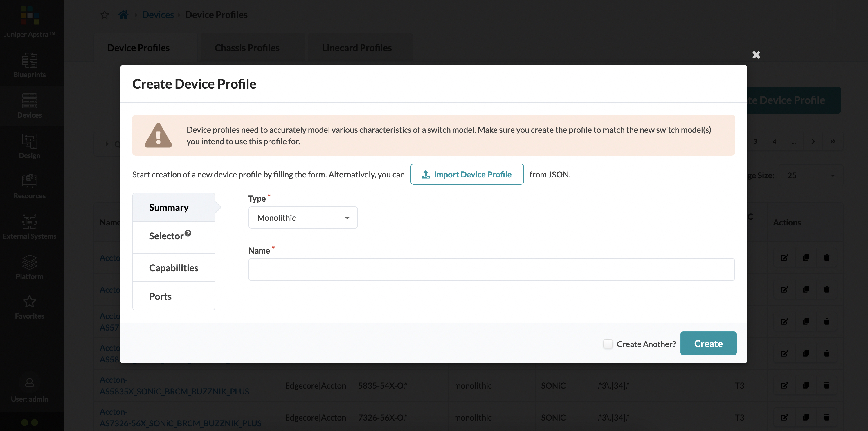Clone the first Accton row profile
The height and width of the screenshot is (431, 868).
806,258
